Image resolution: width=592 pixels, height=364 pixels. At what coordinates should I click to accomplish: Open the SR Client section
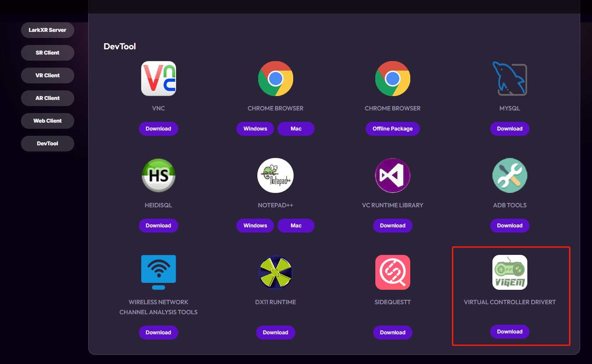48,53
